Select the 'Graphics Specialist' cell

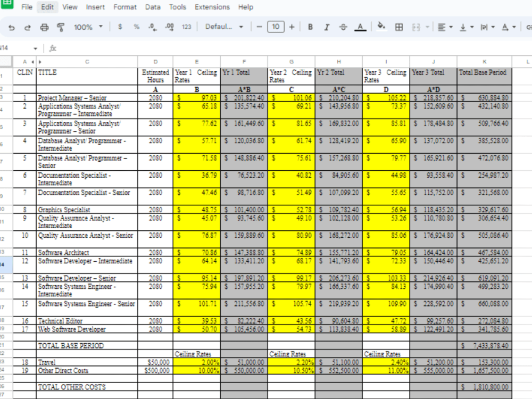coord(87,210)
